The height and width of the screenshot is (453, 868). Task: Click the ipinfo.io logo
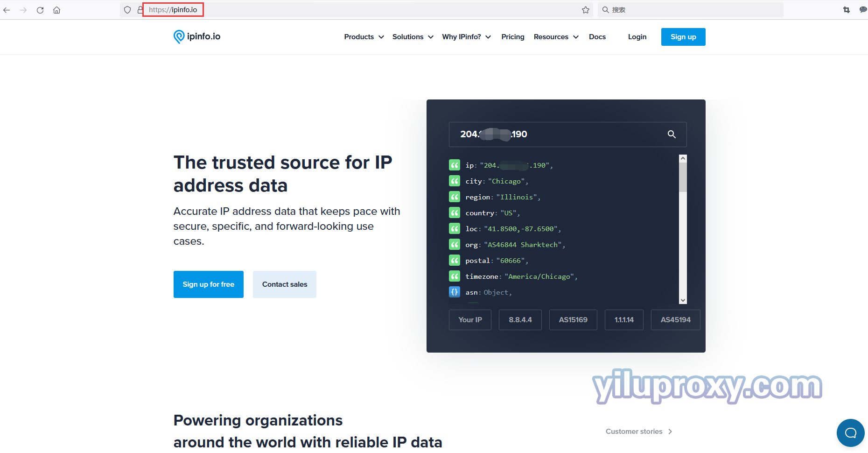[x=197, y=36]
